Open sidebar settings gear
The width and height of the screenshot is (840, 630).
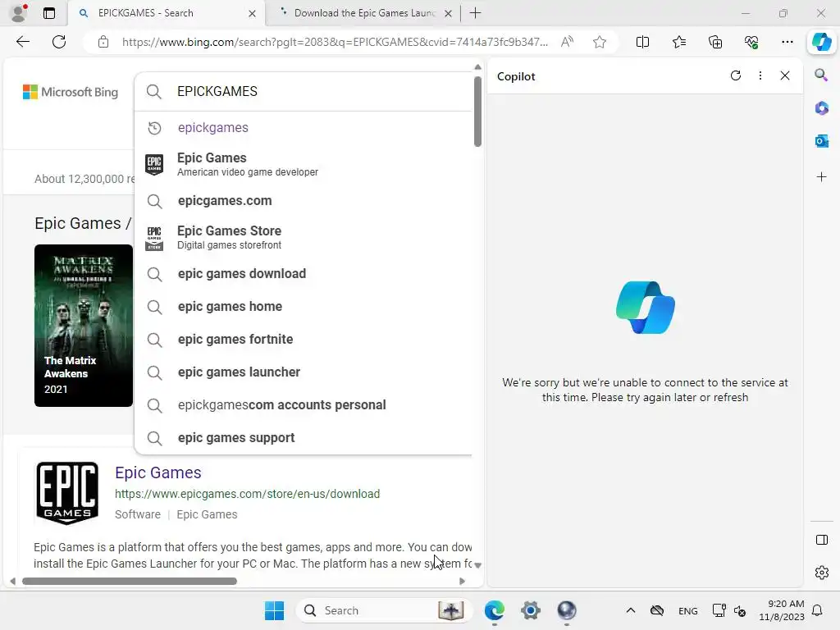point(821,573)
